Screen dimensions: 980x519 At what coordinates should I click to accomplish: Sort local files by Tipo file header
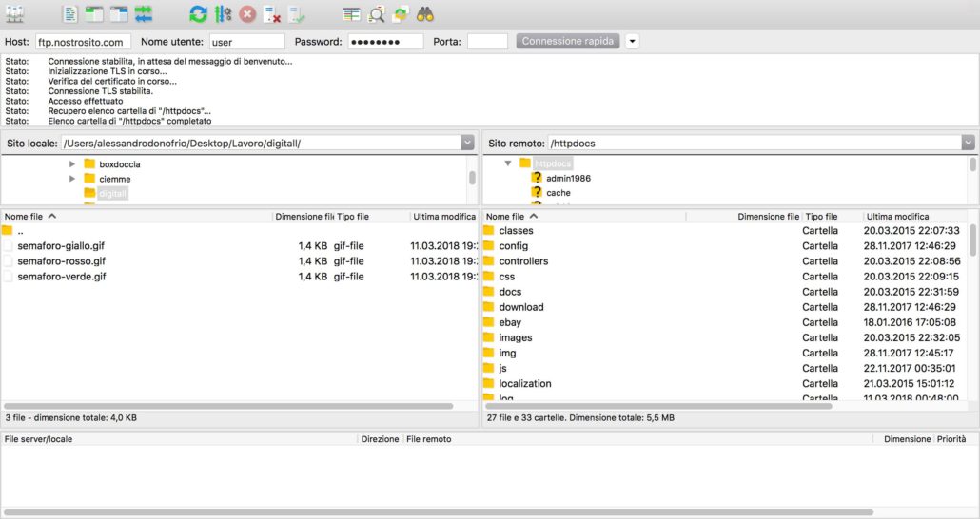(371, 217)
